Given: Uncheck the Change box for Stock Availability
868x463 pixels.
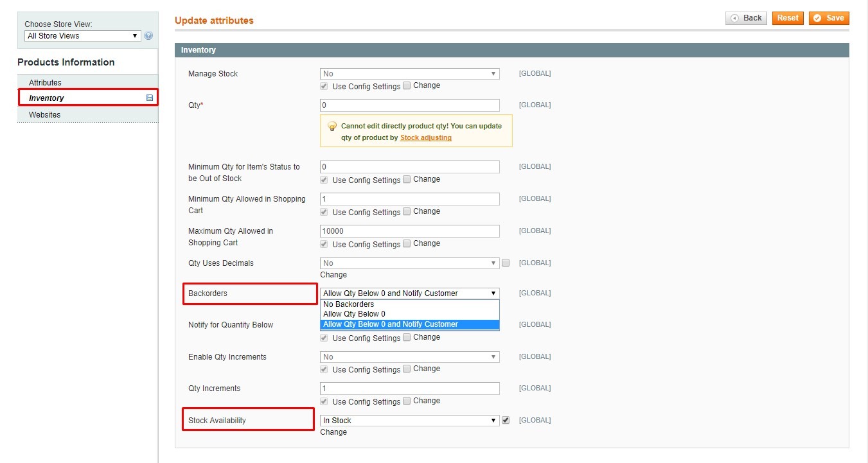Looking at the screenshot, I should pos(506,420).
